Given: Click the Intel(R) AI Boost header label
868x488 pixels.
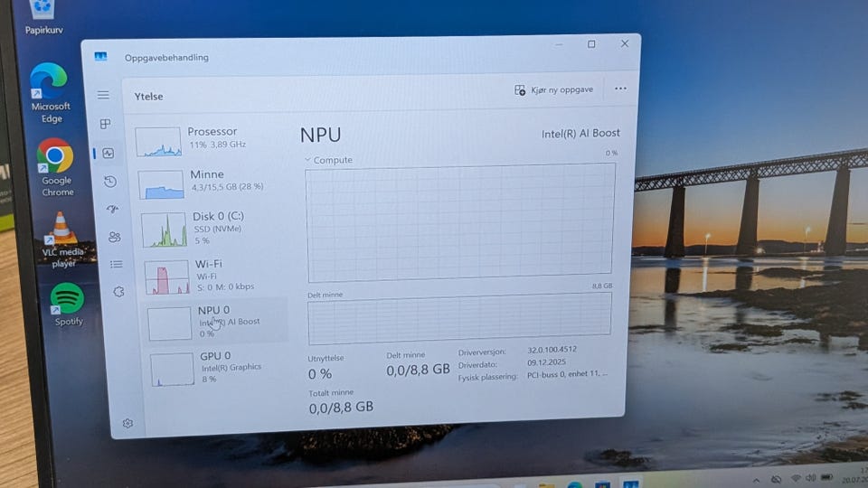Looking at the screenshot, I should [580, 133].
